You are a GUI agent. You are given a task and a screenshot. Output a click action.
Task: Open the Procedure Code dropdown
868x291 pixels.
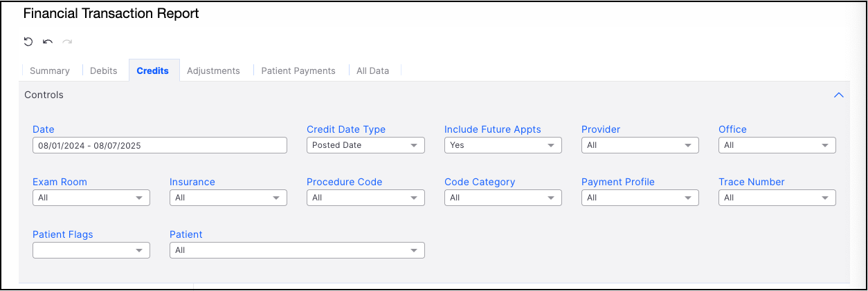[365, 198]
